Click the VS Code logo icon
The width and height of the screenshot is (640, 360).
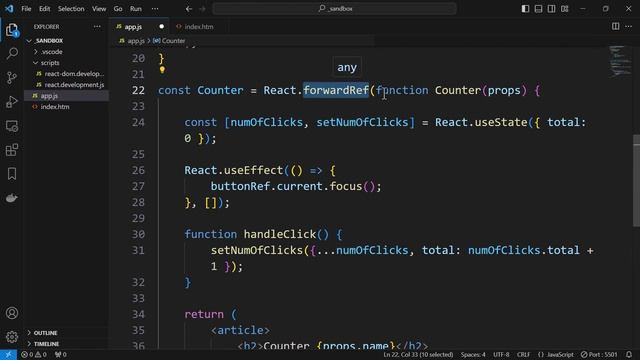pos(9,9)
